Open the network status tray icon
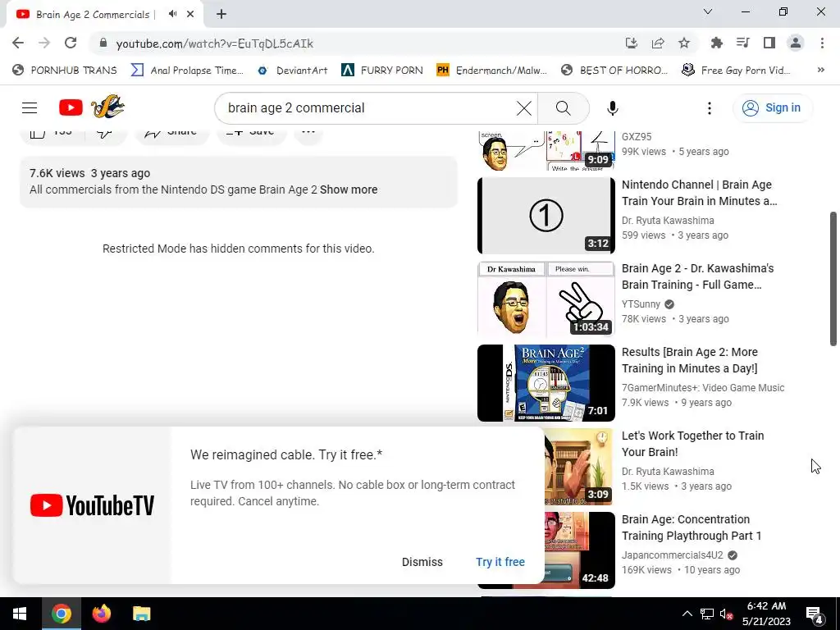 707,614
